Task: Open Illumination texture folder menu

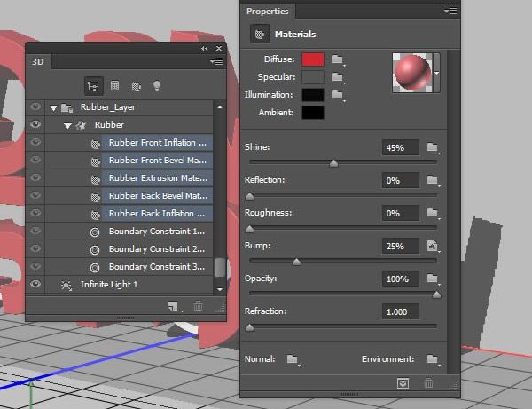Action: (339, 95)
